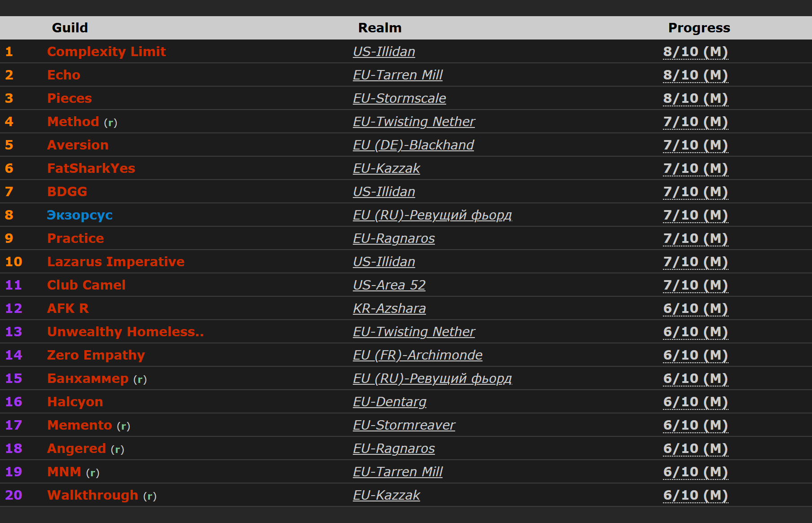Click the Practice guild name
Viewport: 812px width, 523px height.
pyautogui.click(x=75, y=238)
